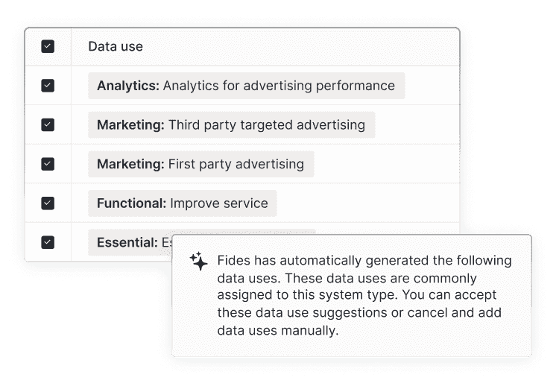The height and width of the screenshot is (392, 559).
Task: Uncheck the Analytics for advertising performance row
Action: pyautogui.click(x=48, y=86)
